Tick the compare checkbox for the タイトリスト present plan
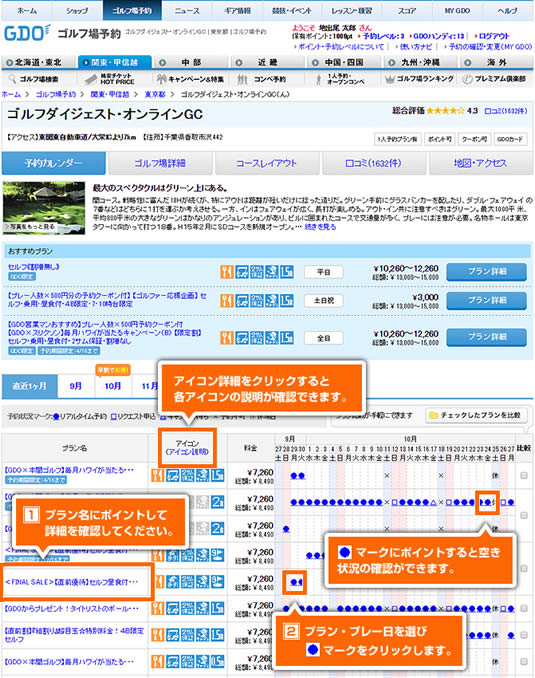 click(x=524, y=608)
